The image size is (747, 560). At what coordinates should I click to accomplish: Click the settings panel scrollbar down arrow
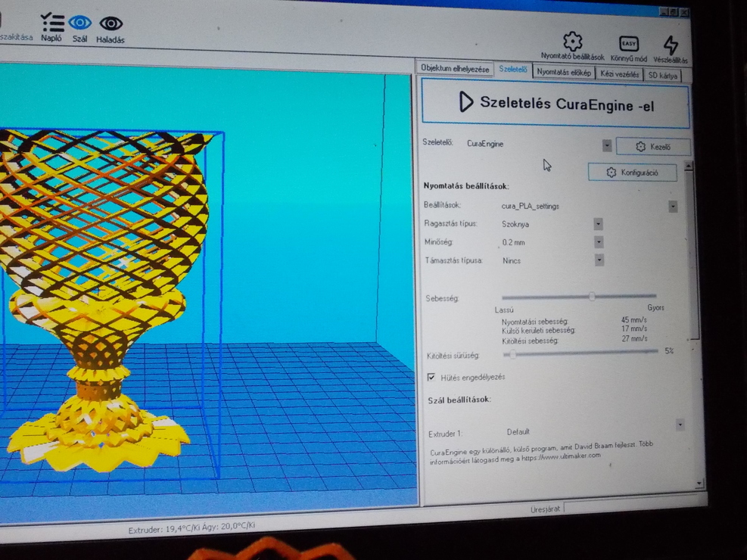click(x=698, y=482)
